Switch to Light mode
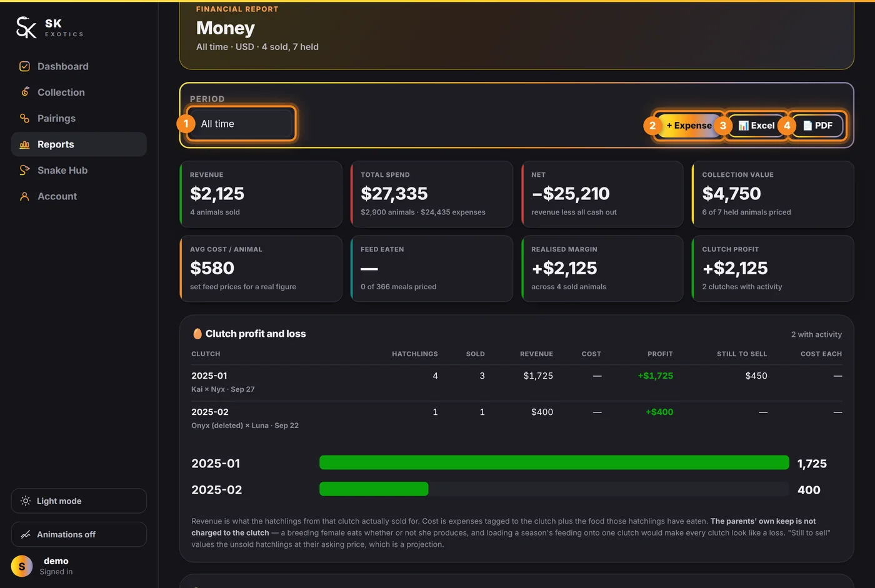This screenshot has width=875, height=588. (79, 501)
